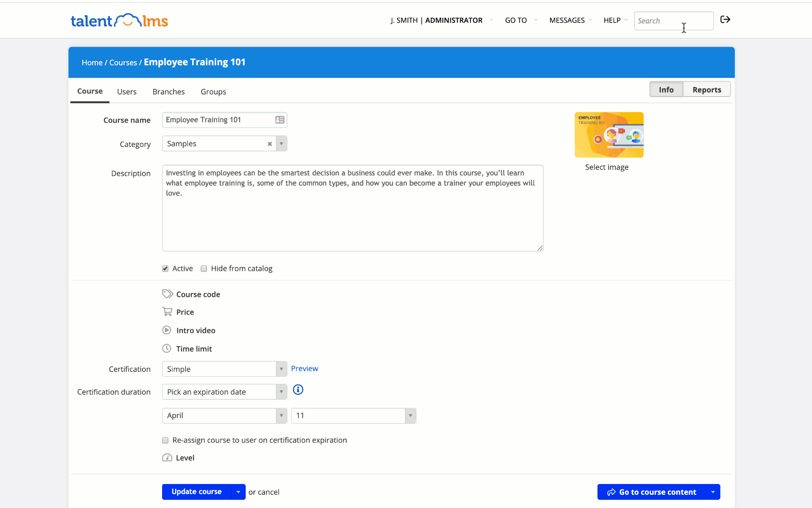Click the Course code tag icon
The height and width of the screenshot is (508, 812).
(x=167, y=294)
